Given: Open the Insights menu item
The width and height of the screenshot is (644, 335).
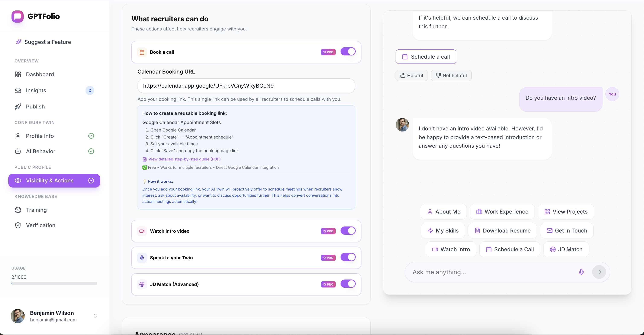Looking at the screenshot, I should [36, 90].
